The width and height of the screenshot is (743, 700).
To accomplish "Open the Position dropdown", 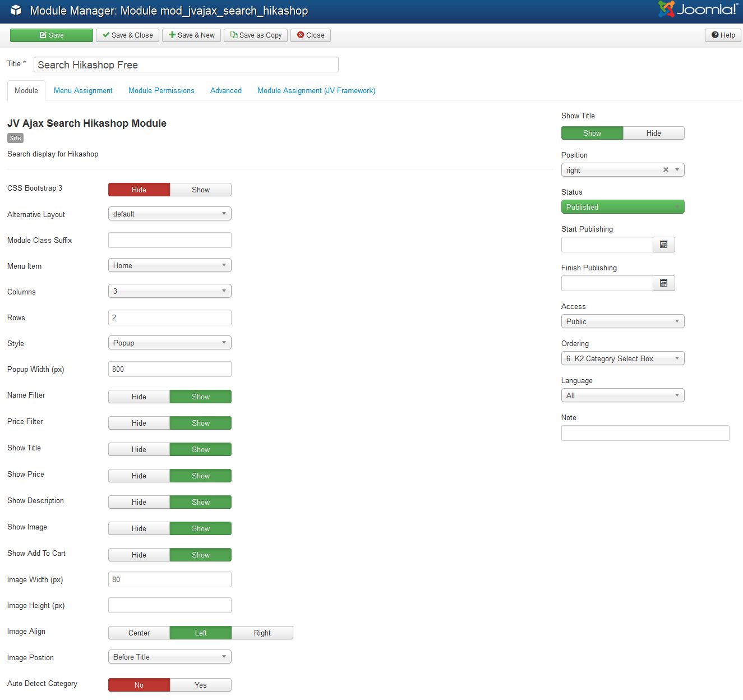I will tap(623, 170).
